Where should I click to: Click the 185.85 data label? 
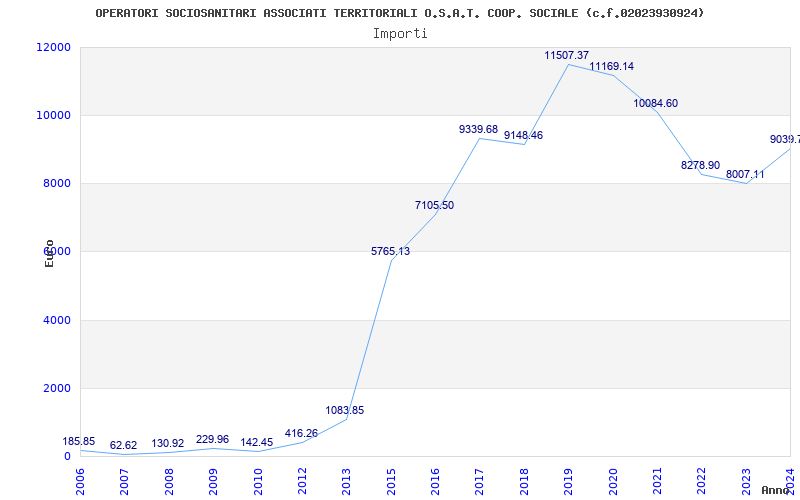(x=79, y=441)
